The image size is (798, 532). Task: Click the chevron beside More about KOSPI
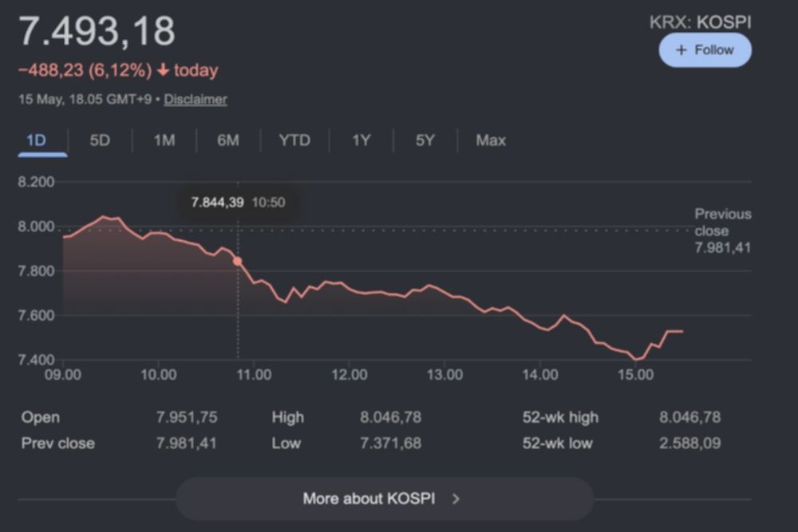(x=456, y=499)
